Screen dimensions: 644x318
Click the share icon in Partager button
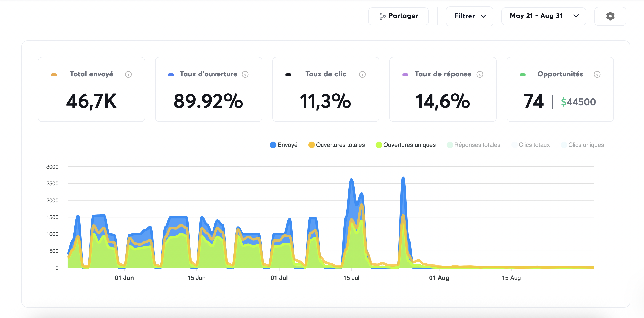click(x=382, y=16)
